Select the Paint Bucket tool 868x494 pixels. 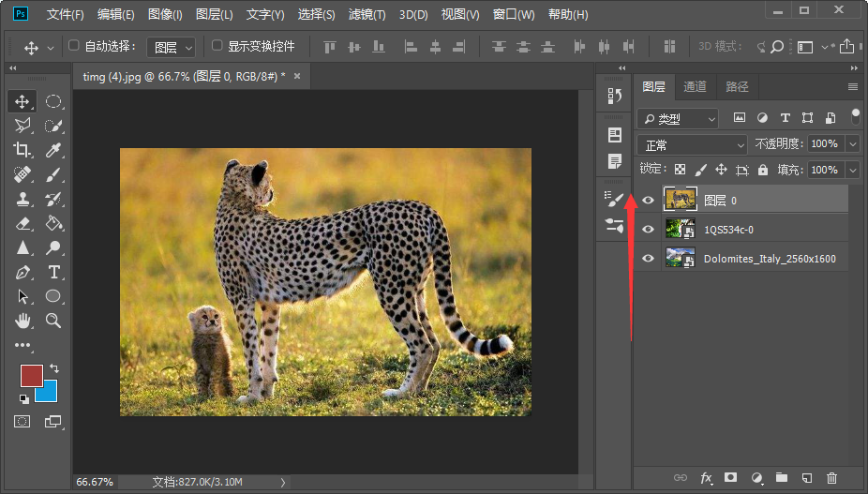(x=53, y=223)
